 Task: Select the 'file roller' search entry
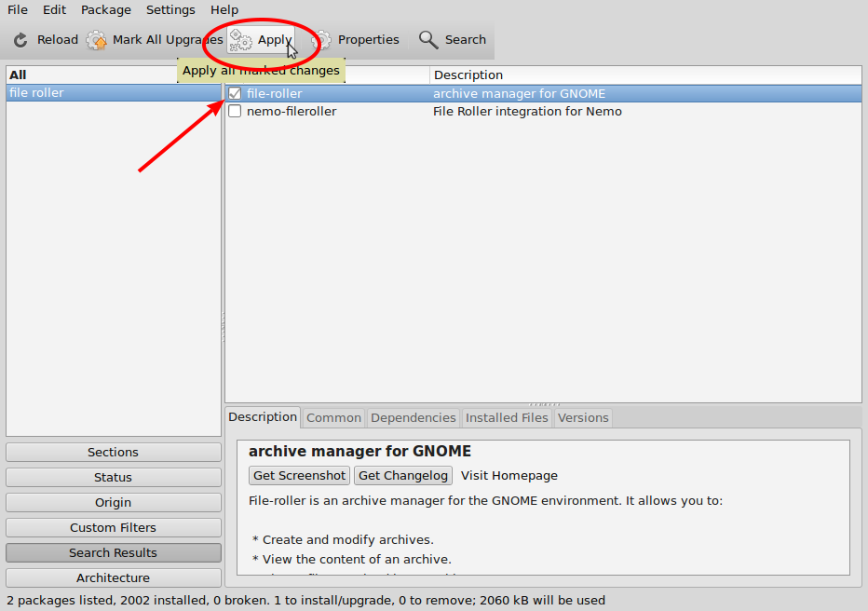114,92
